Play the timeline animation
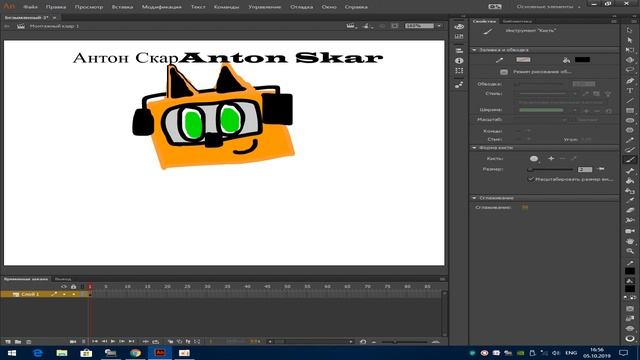 click(x=113, y=341)
